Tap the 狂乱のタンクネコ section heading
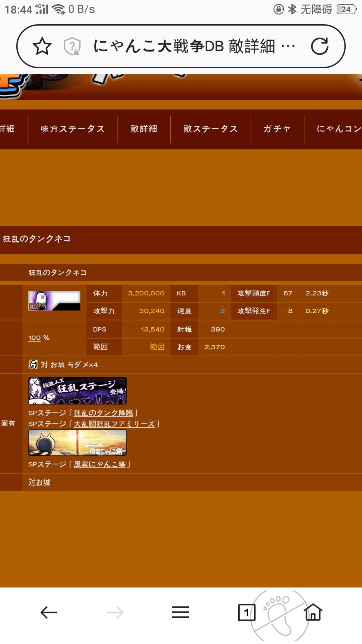The height and width of the screenshot is (644, 362). 37,239
